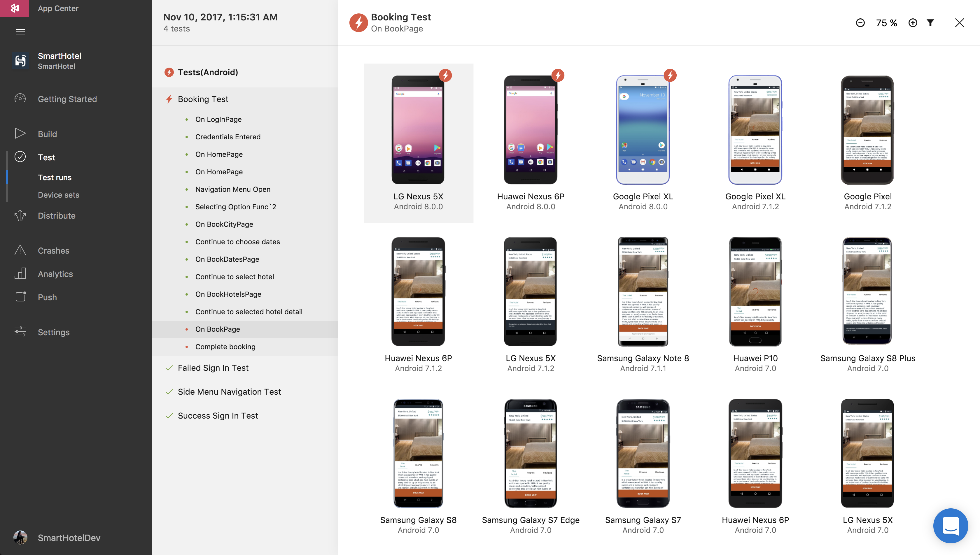Open Huawei Nexus 6P Android 8.0.0 screenshot
The image size is (980, 555).
point(531,130)
